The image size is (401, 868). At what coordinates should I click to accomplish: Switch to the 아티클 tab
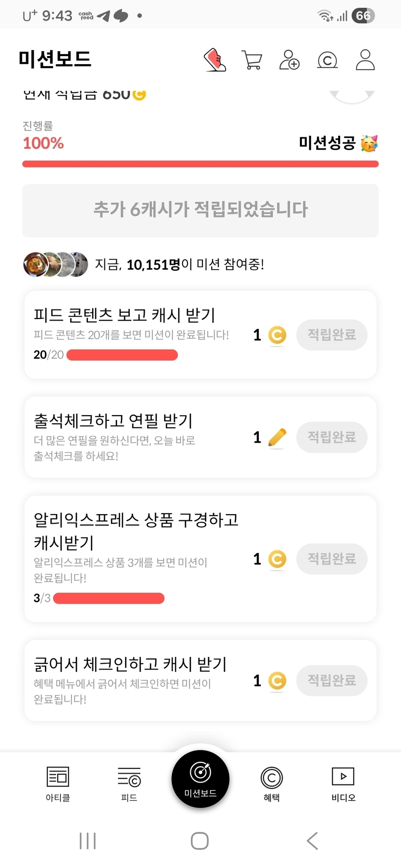tap(57, 784)
